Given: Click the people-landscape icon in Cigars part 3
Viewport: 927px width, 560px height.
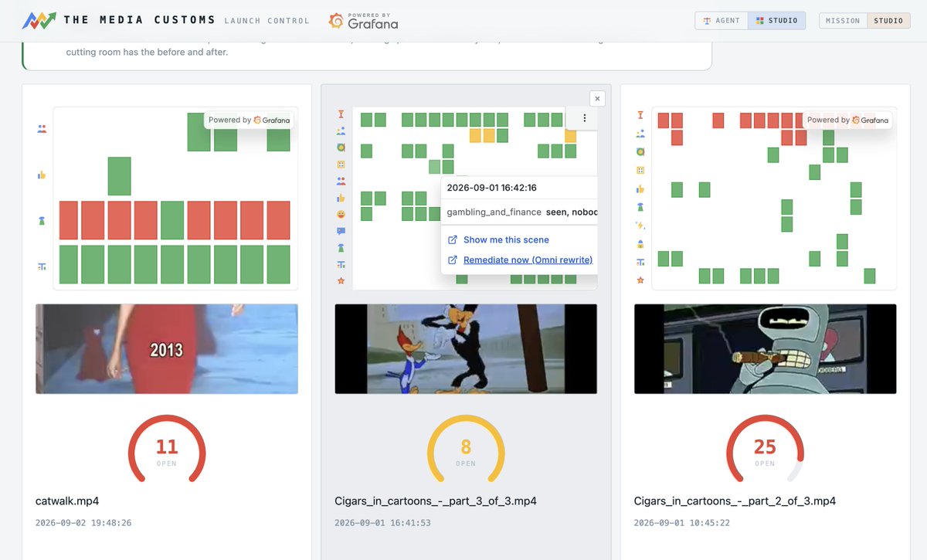Looking at the screenshot, I should pyautogui.click(x=341, y=131).
